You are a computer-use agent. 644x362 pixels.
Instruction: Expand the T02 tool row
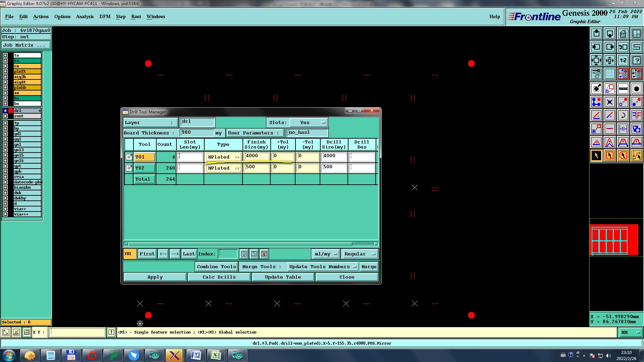[x=129, y=168]
